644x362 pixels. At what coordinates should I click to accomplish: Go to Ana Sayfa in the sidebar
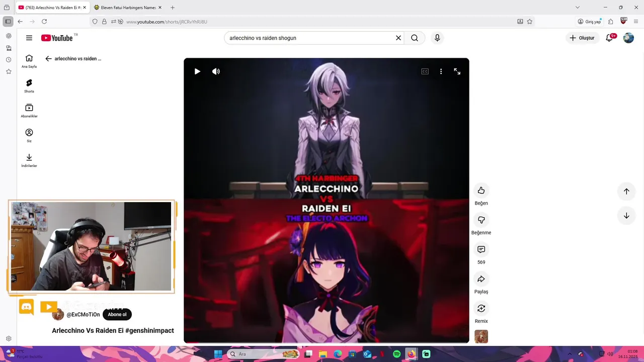[x=29, y=61]
